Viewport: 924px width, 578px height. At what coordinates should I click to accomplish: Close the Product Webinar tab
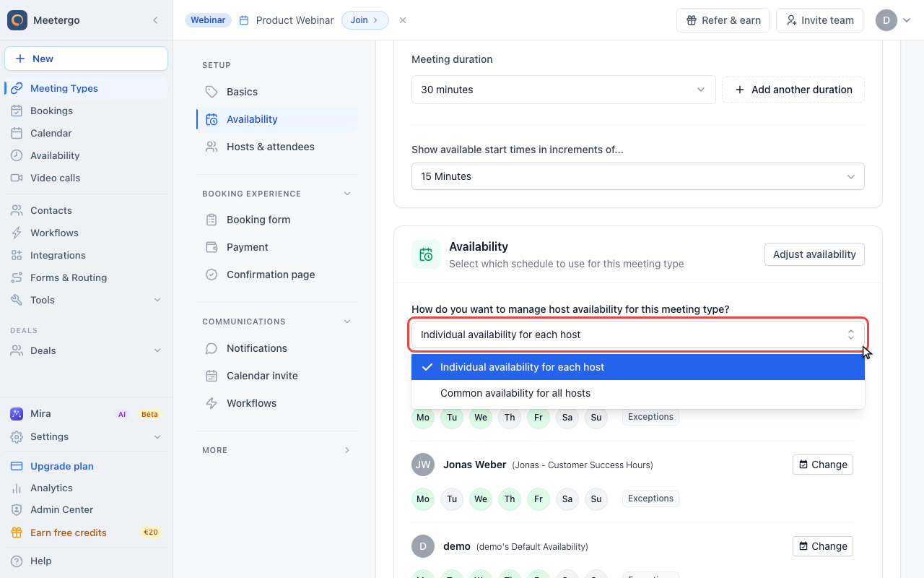(403, 20)
